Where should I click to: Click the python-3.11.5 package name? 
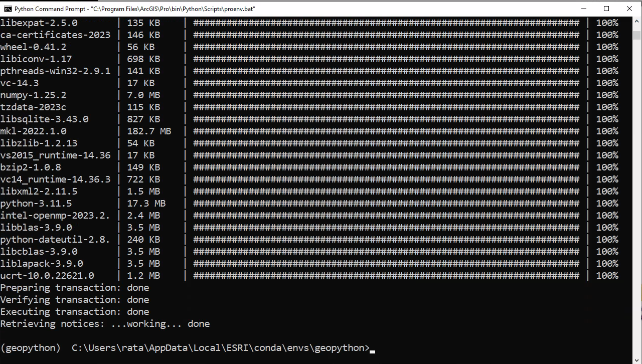36,204
